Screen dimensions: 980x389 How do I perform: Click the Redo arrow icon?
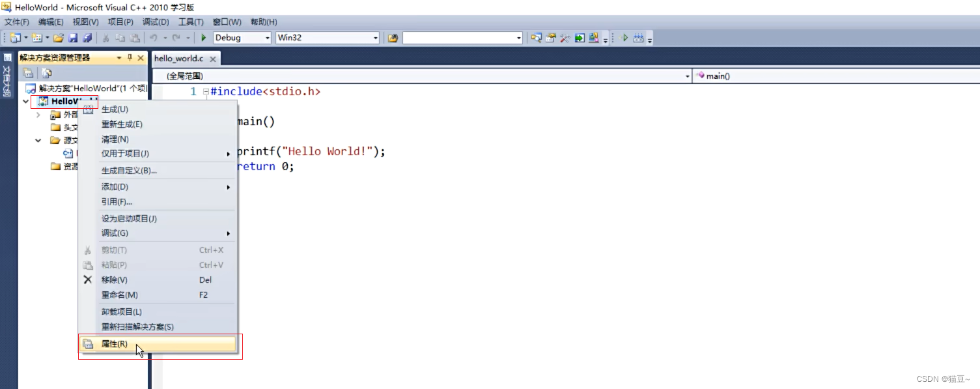(x=176, y=38)
